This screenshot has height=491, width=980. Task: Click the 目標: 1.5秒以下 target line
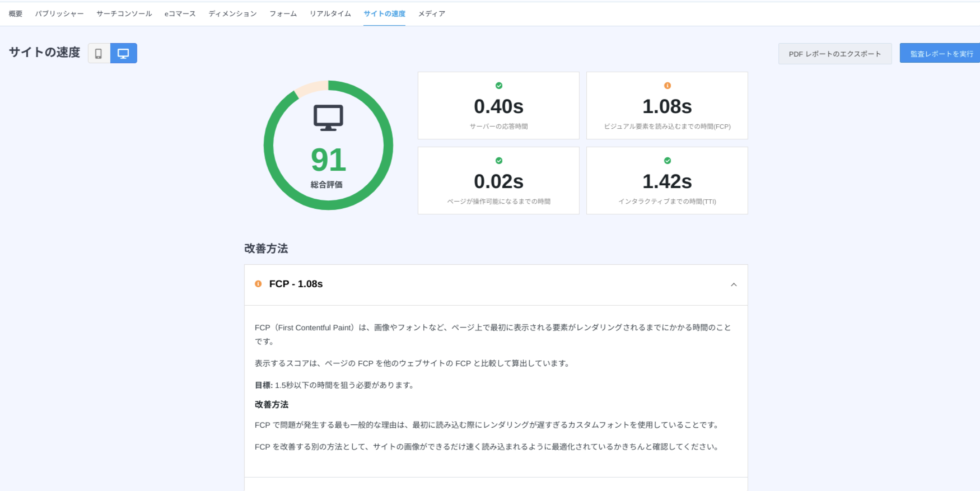[334, 385]
